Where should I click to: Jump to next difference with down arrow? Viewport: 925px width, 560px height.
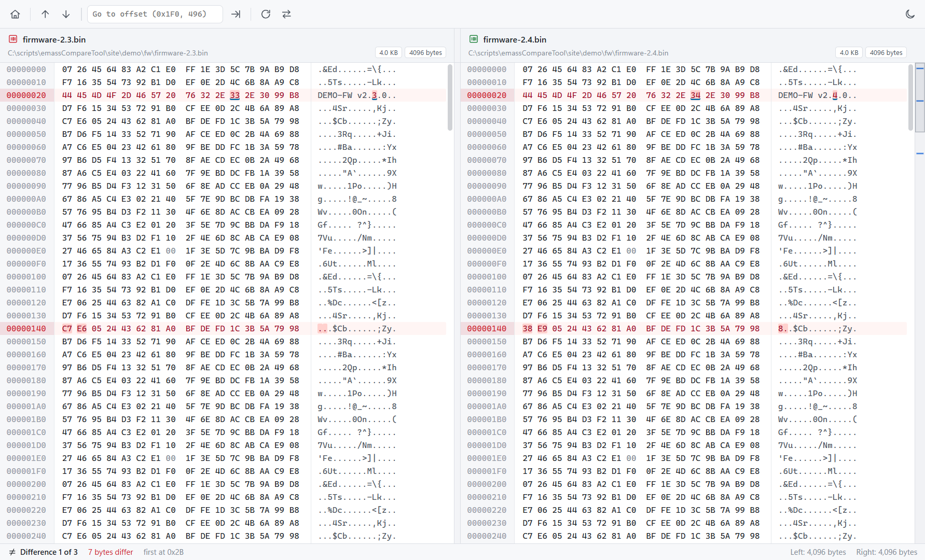coord(66,14)
